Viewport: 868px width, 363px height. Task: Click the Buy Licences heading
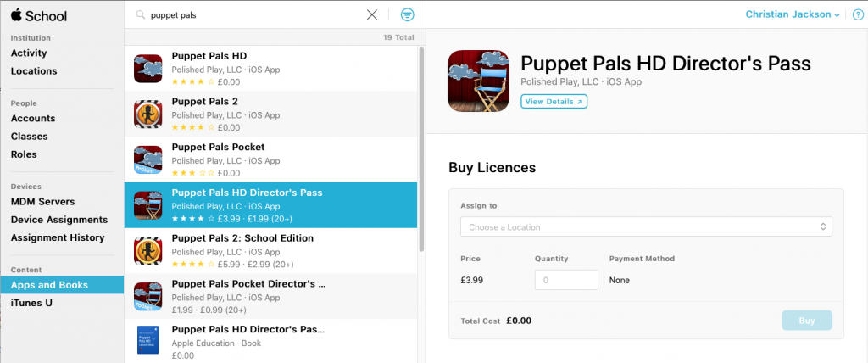tap(492, 167)
